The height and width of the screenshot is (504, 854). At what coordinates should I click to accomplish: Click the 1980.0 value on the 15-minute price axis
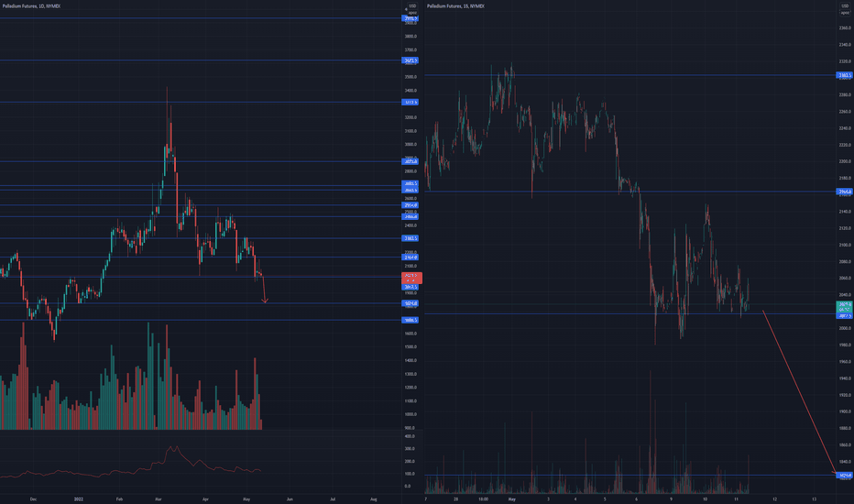[845, 345]
